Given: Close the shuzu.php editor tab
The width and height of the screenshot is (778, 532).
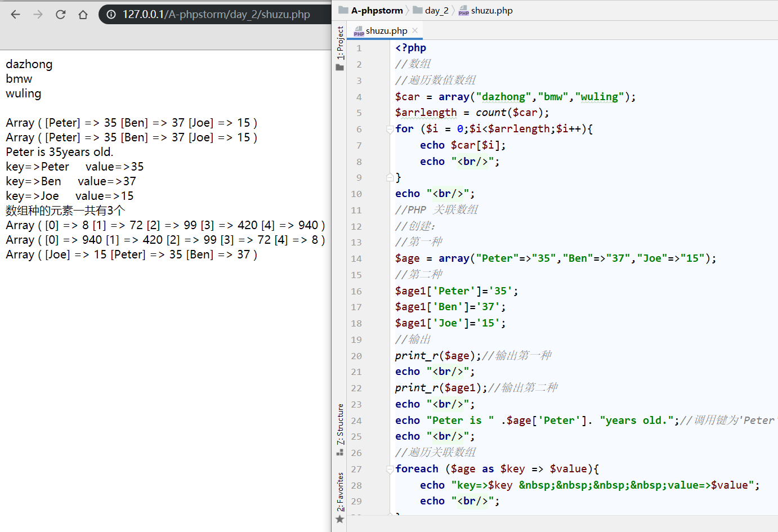Looking at the screenshot, I should [x=415, y=30].
